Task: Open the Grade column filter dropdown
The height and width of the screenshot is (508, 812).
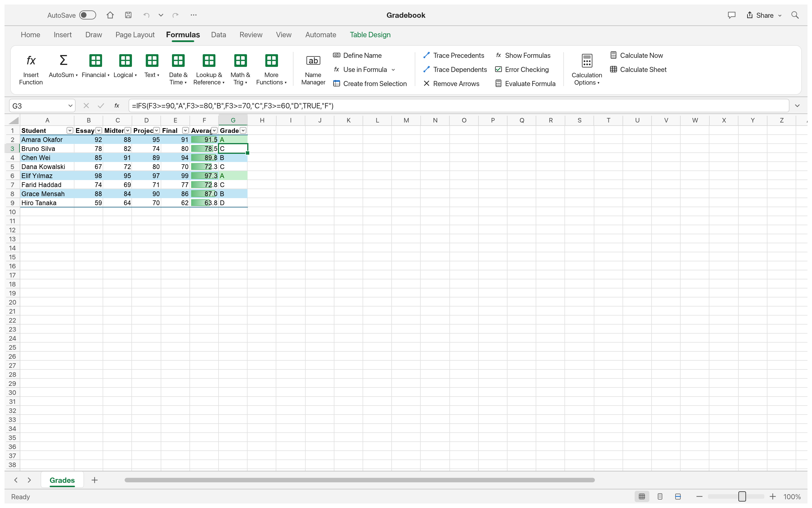Action: click(243, 130)
